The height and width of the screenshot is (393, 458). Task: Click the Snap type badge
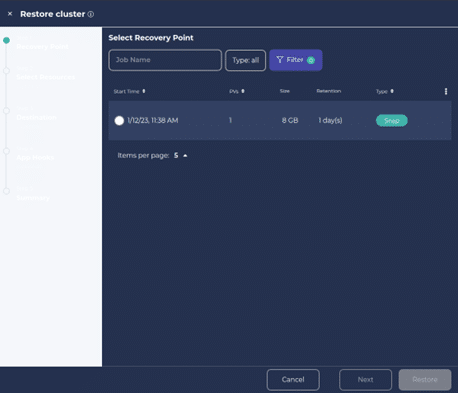(392, 121)
